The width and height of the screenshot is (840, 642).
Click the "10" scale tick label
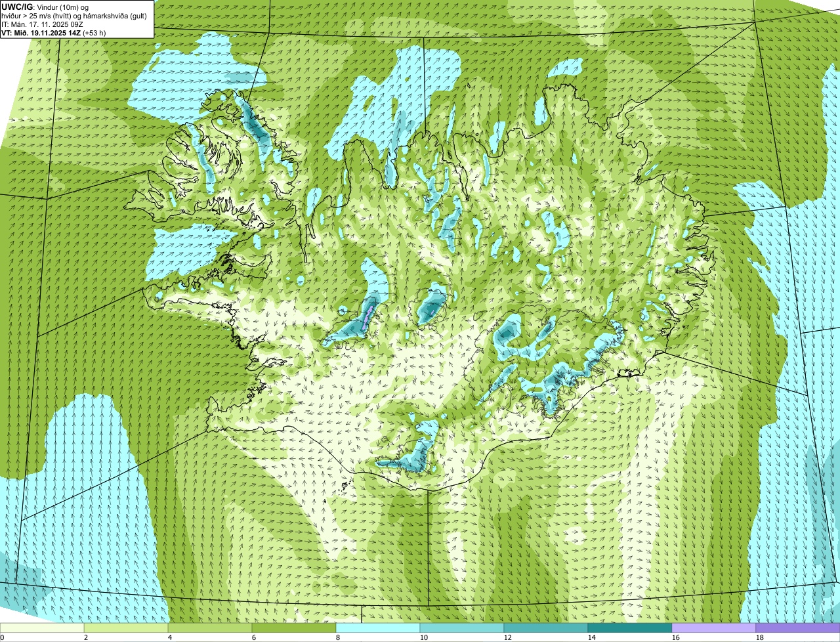tap(424, 637)
